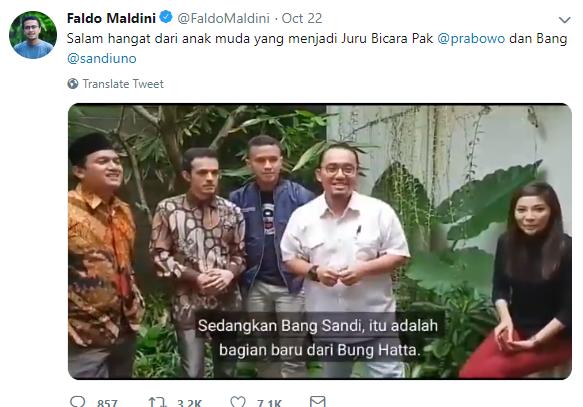
Task: Open Faldo Maldini's profile avatar
Action: point(33,35)
